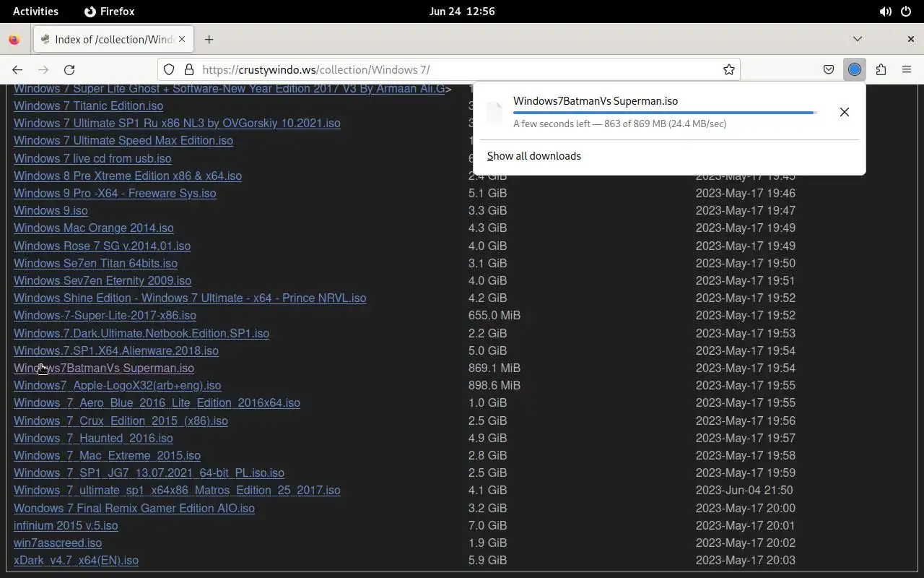Screen dimensions: 924x578
Task: Open Windows_7_Aero_Blue_2016_Lite_Edition link
Action: tap(157, 402)
